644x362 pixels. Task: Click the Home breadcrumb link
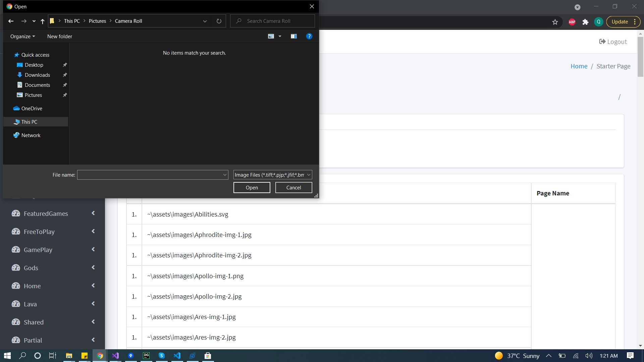click(x=579, y=66)
